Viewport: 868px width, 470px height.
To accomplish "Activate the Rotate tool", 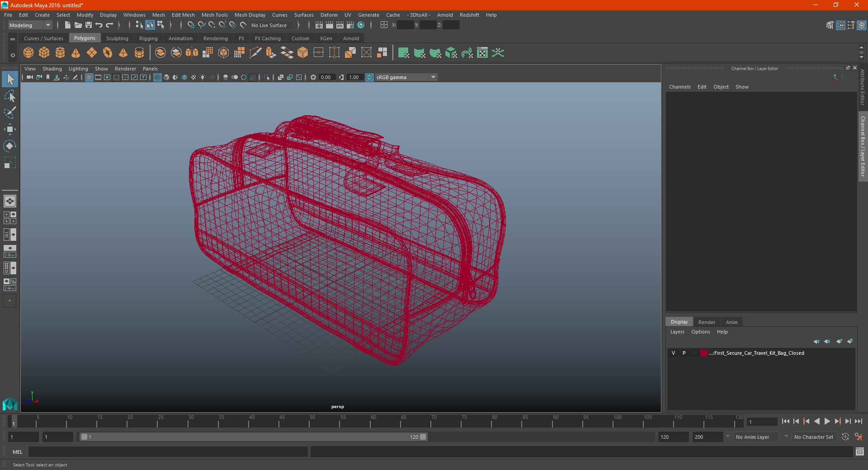I will pyautogui.click(x=10, y=146).
